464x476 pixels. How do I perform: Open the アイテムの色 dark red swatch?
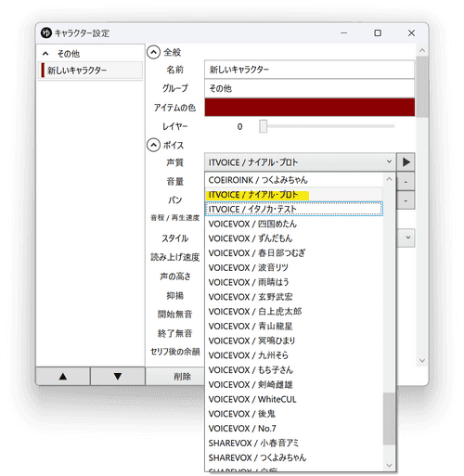pos(309,108)
